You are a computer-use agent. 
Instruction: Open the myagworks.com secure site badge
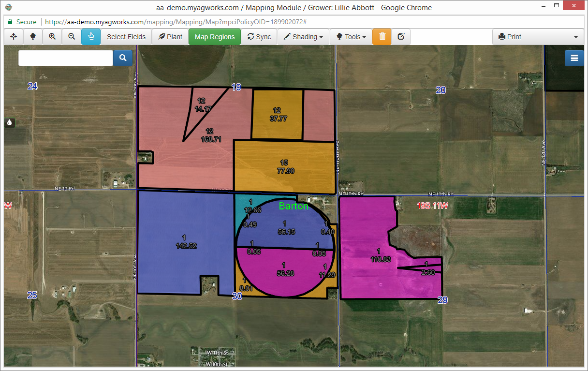click(22, 22)
